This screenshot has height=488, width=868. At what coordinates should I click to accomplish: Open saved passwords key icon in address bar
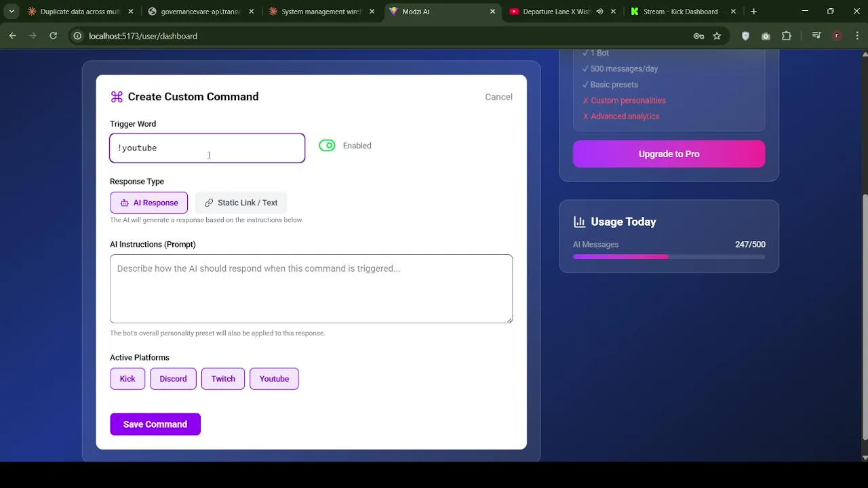pyautogui.click(x=698, y=36)
